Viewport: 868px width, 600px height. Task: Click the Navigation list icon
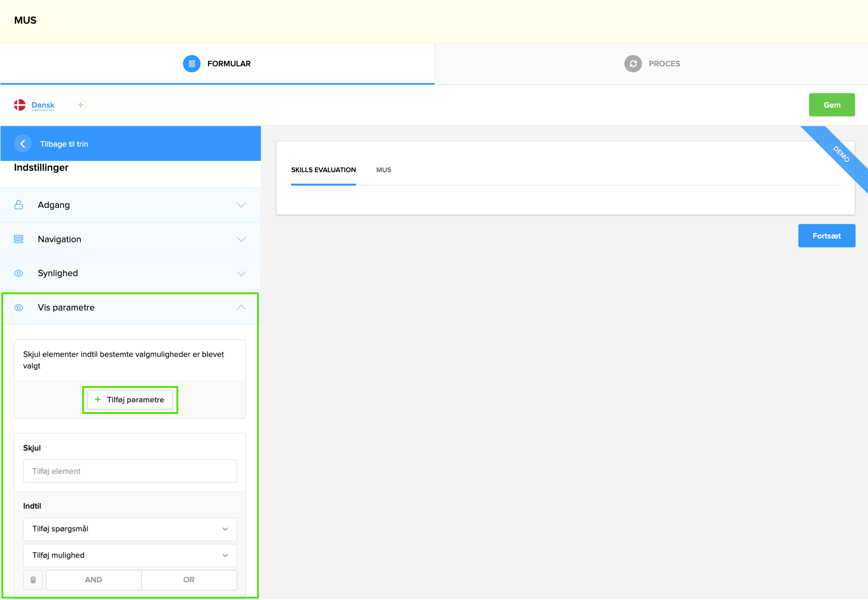point(19,239)
